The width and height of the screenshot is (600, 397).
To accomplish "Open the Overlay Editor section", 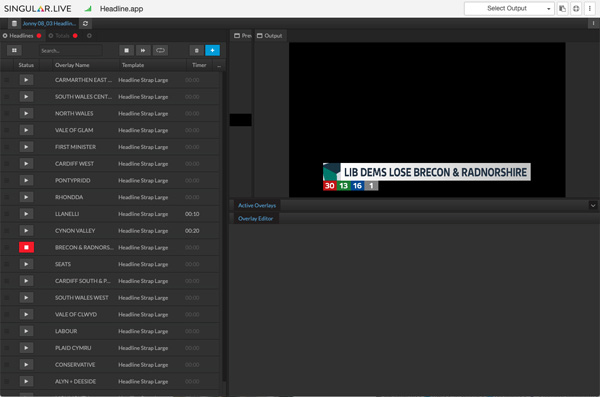I will (x=256, y=219).
